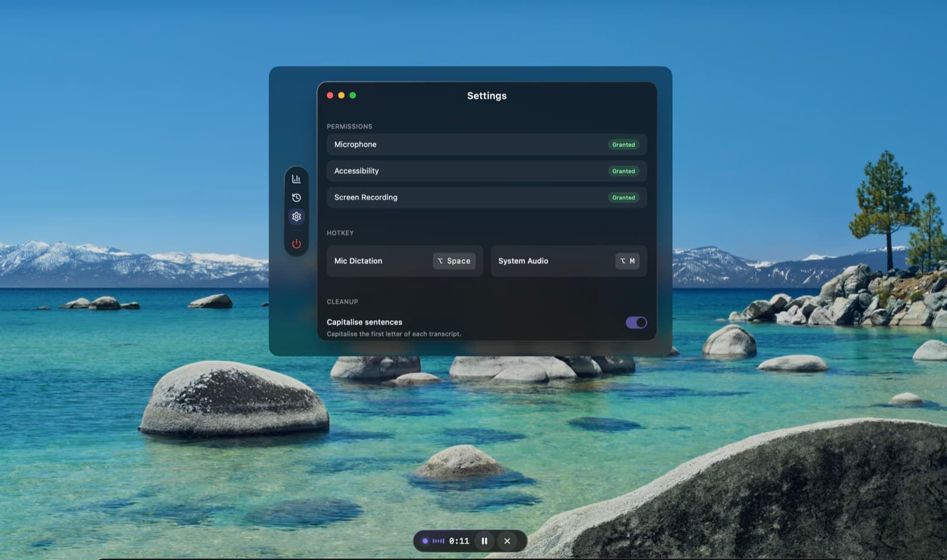Click the Granted badge for Microphone

[x=623, y=144]
